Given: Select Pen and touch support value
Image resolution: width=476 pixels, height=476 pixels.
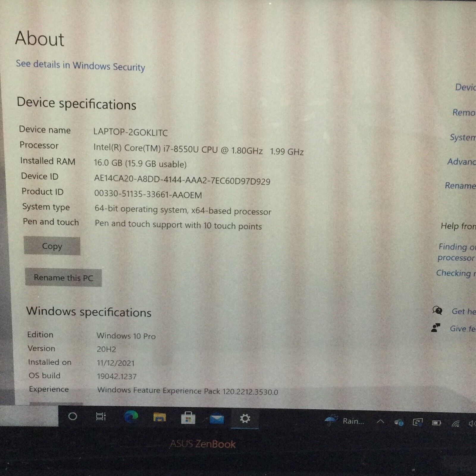Looking at the screenshot, I should point(178,225).
